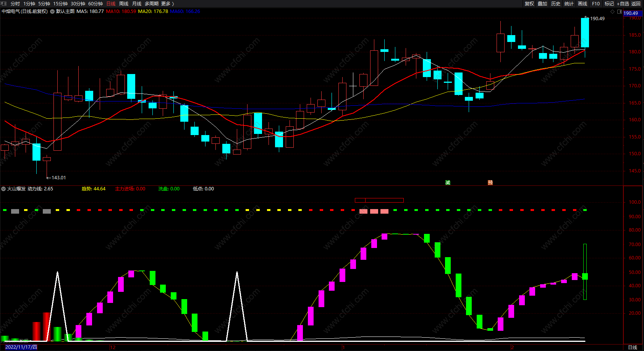This screenshot has height=351, width=644.
Task: Click the 默认主图 indicator label
Action: point(65,11)
